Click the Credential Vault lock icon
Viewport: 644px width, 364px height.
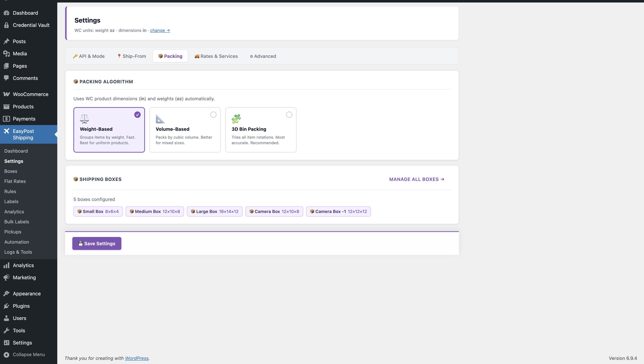click(x=6, y=25)
